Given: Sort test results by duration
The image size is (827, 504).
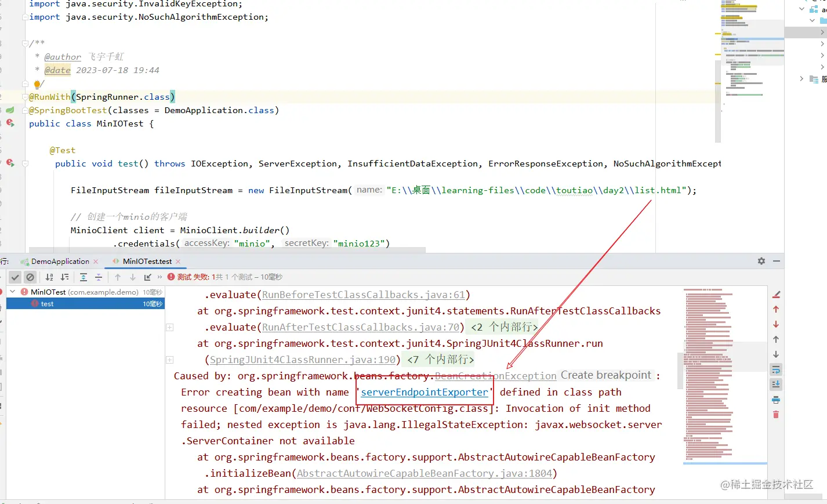Looking at the screenshot, I should click(64, 277).
